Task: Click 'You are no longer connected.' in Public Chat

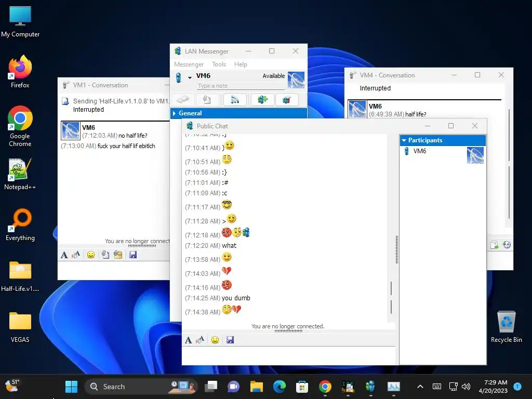Action: pyautogui.click(x=288, y=326)
